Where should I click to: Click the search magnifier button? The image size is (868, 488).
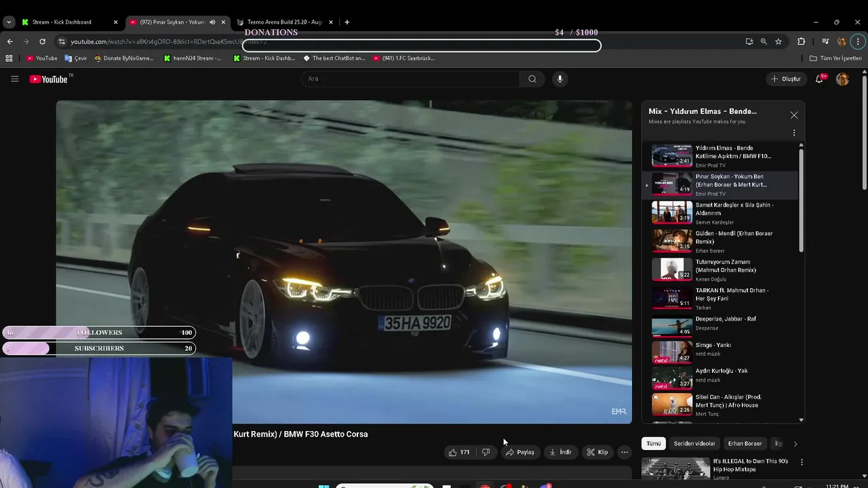click(x=532, y=79)
